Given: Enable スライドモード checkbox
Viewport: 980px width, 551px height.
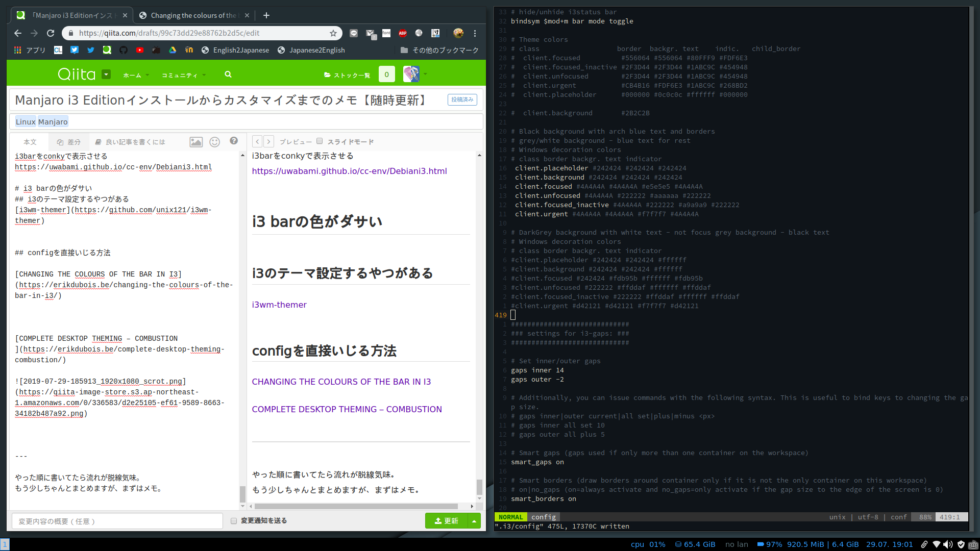Looking at the screenshot, I should point(320,141).
